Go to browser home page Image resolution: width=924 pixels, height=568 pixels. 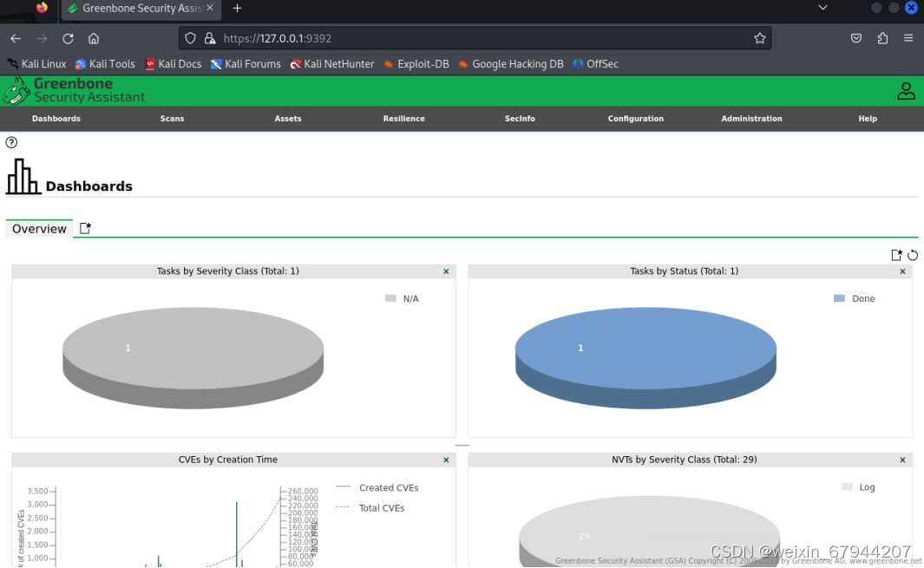(94, 38)
